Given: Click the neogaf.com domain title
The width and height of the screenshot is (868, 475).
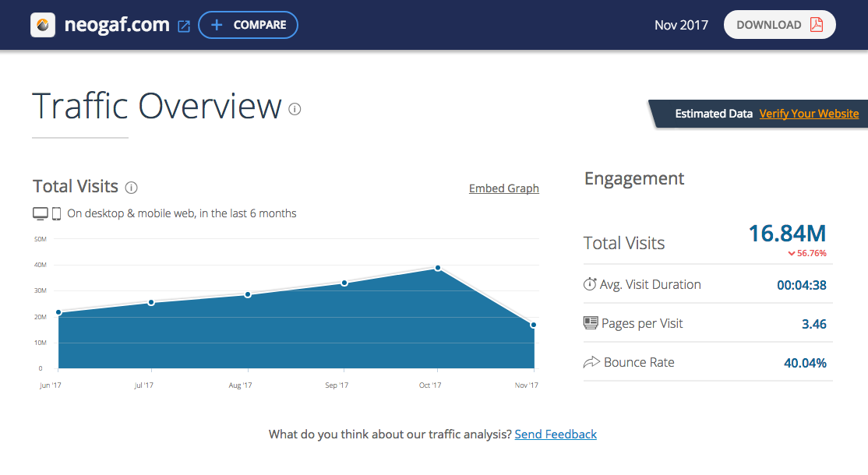Looking at the screenshot, I should click(117, 25).
